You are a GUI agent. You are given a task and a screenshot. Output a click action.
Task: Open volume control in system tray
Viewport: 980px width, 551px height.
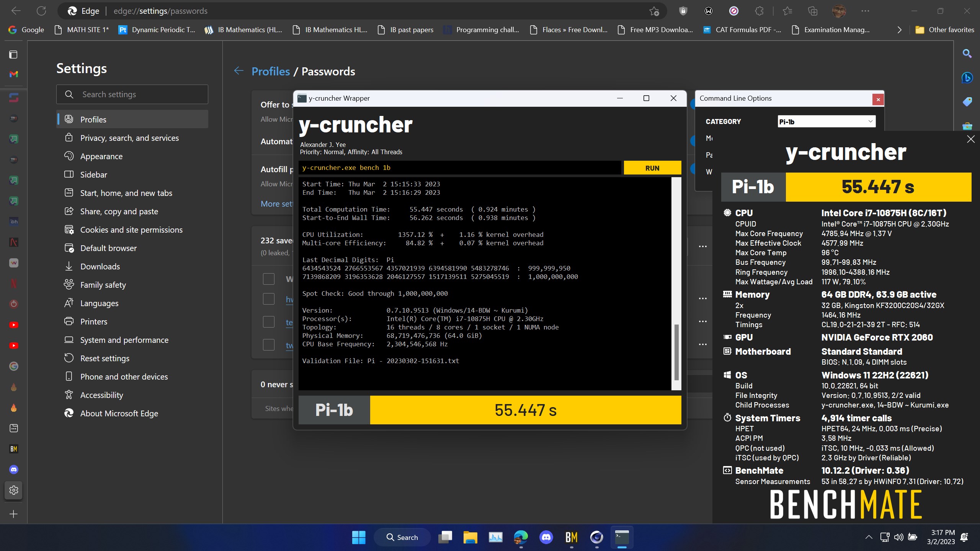tap(898, 537)
